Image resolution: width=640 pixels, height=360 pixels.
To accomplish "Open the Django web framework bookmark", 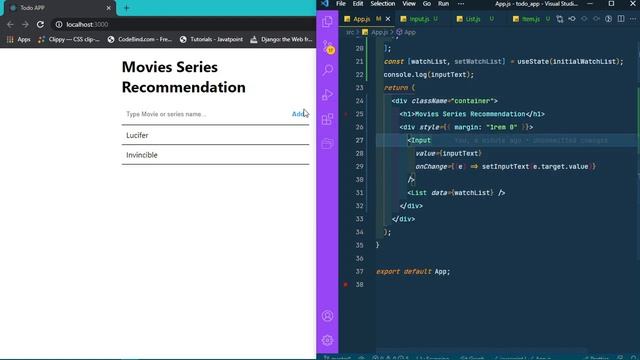I will tap(281, 39).
